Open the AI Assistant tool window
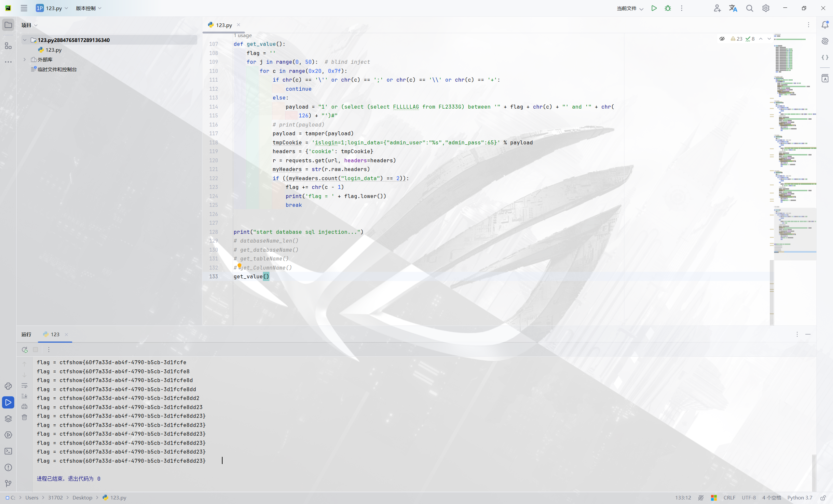The image size is (833, 504). (825, 41)
